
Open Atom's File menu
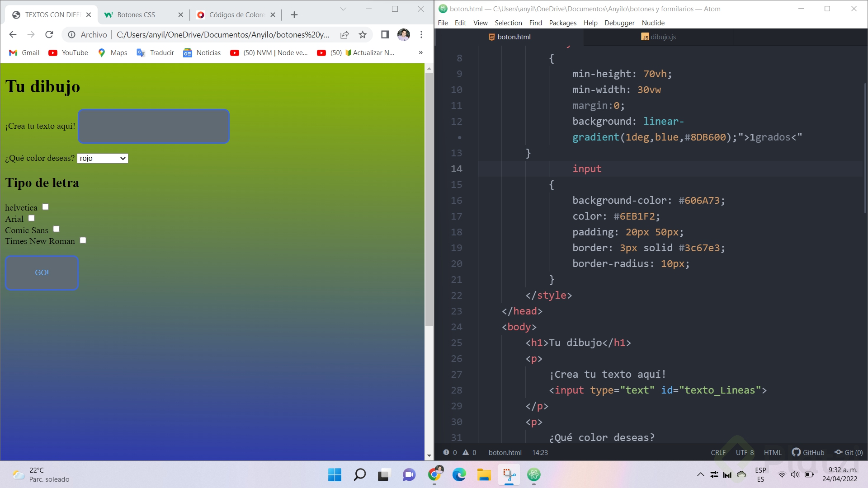click(443, 23)
